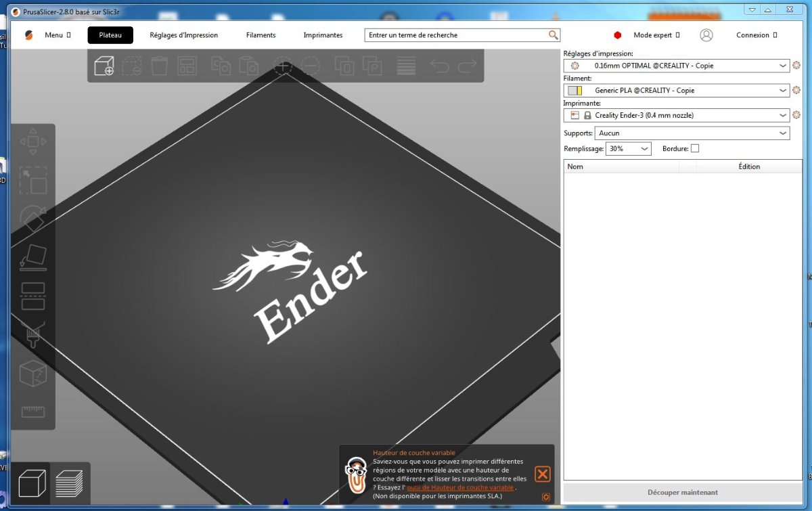Switch to the Plateau tab
Image resolution: width=812 pixels, height=511 pixels.
pos(110,35)
